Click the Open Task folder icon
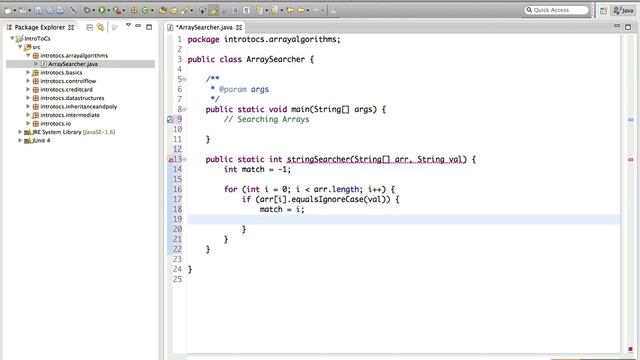The height and width of the screenshot is (360, 640). pos(173,10)
